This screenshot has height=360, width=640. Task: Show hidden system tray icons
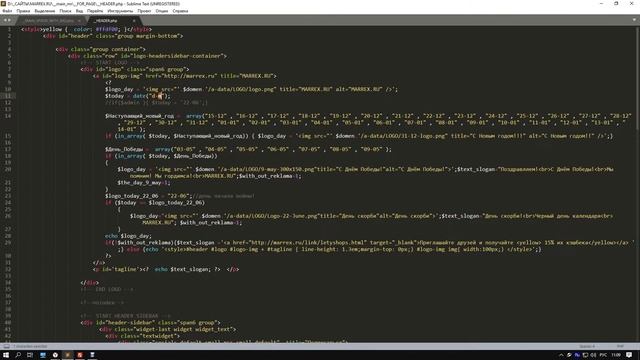point(561,355)
